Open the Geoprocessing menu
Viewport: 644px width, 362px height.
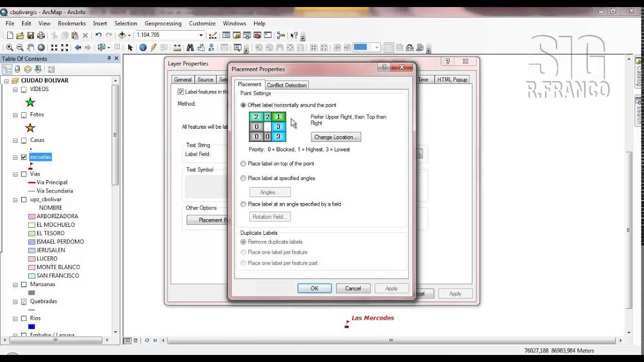tap(163, 24)
